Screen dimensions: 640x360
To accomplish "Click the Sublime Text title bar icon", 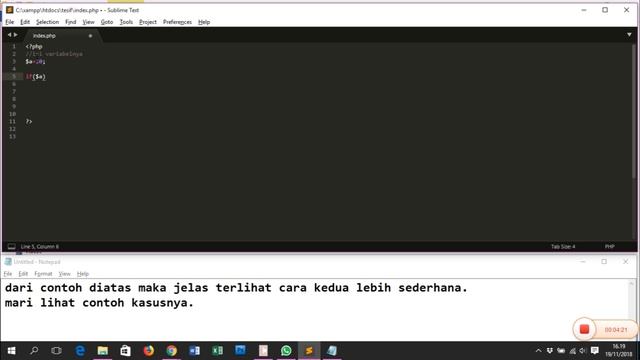I will click(x=9, y=10).
